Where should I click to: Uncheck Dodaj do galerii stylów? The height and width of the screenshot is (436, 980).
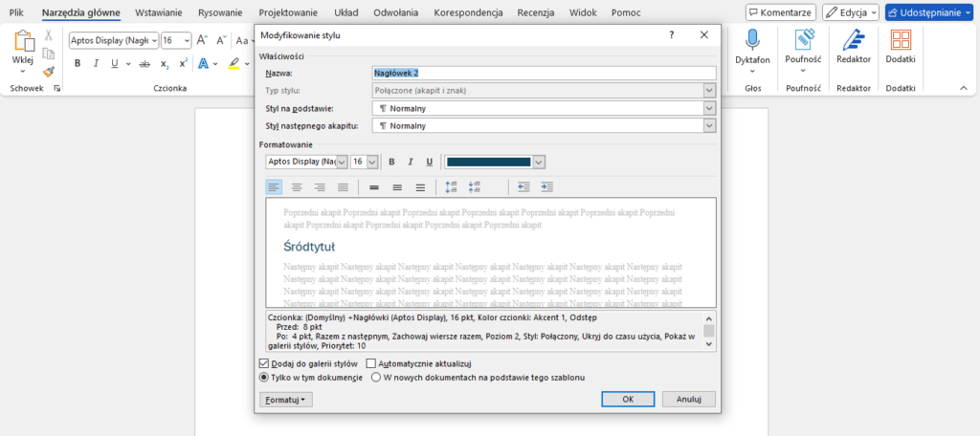coord(265,363)
